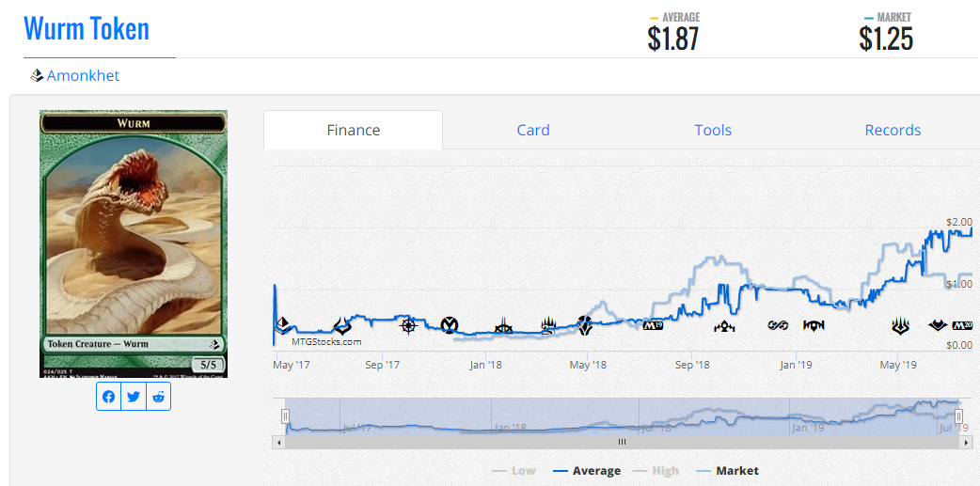Screen dimensions: 980x486
Task: Share card on Reddit
Action: (x=158, y=397)
